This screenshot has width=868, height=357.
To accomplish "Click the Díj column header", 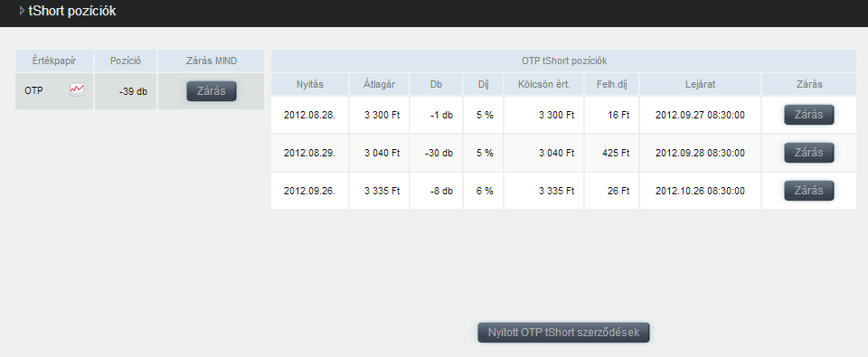I will click(483, 84).
